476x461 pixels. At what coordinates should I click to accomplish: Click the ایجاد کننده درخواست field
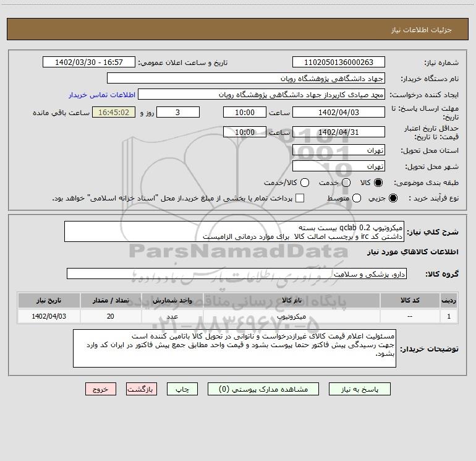(x=261, y=95)
